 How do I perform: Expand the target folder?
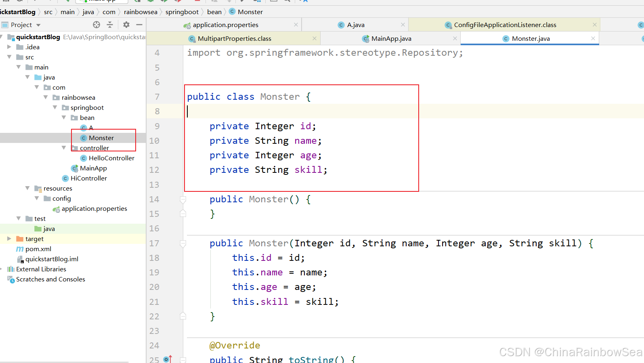click(x=9, y=239)
